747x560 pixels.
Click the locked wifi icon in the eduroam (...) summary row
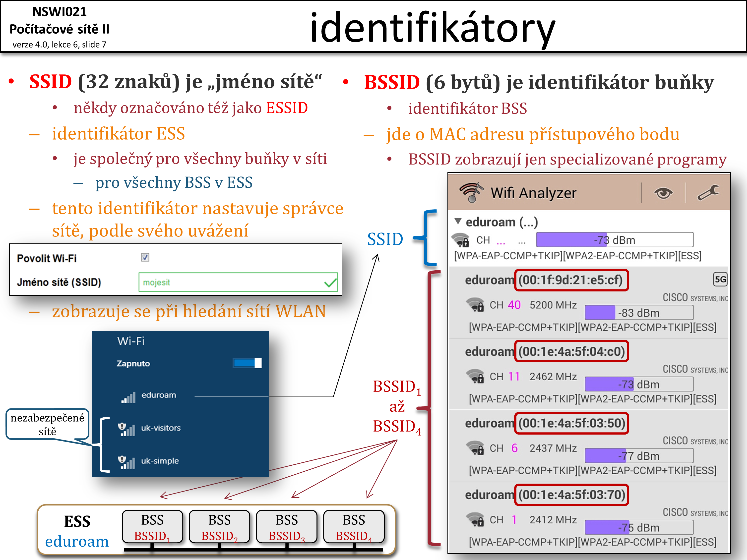[x=461, y=240]
